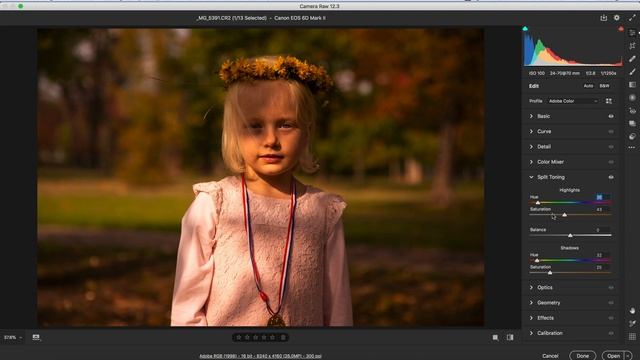The height and width of the screenshot is (360, 640).
Task: Toggle Basic panel visibility eye
Action: tap(611, 116)
